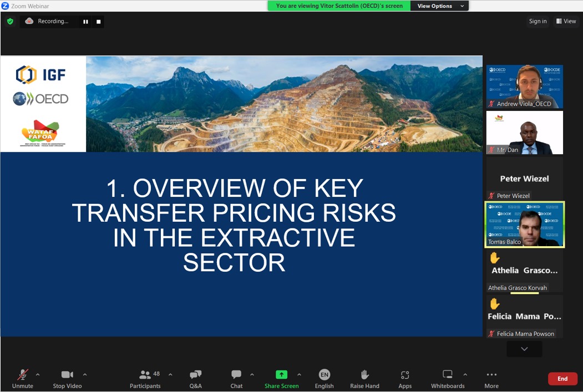This screenshot has width=583, height=392.
Task: Expand video options arrow next to Stop Video
Action: pos(85,375)
